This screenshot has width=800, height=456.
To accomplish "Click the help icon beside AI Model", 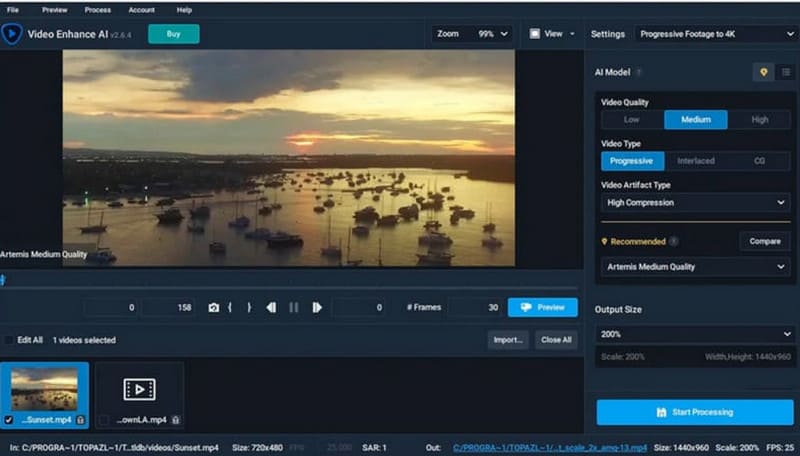I will click(639, 72).
